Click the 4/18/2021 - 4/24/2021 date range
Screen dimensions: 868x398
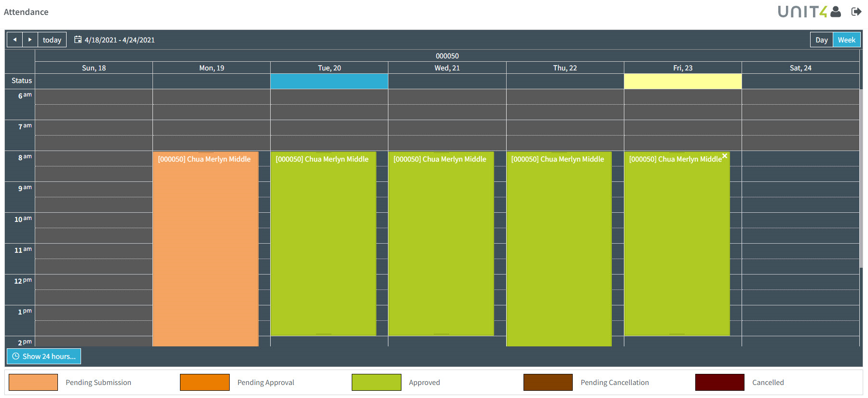coord(120,40)
